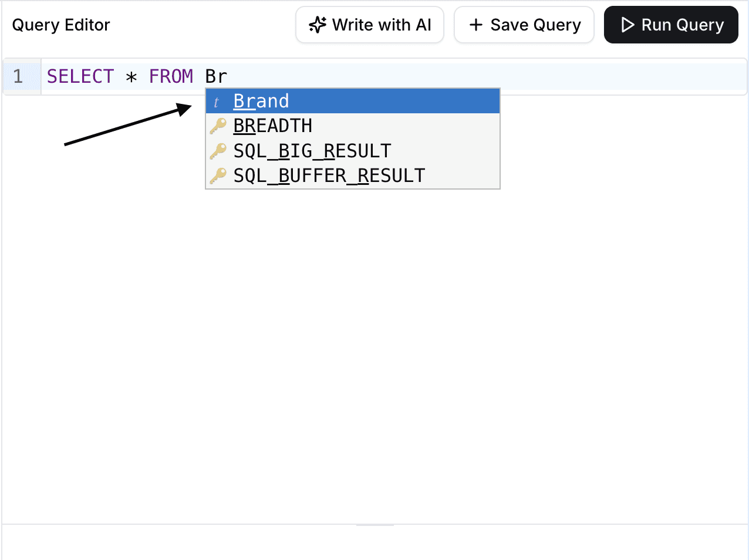Run the query with Run Query
This screenshot has width=749, height=560.
click(x=671, y=25)
